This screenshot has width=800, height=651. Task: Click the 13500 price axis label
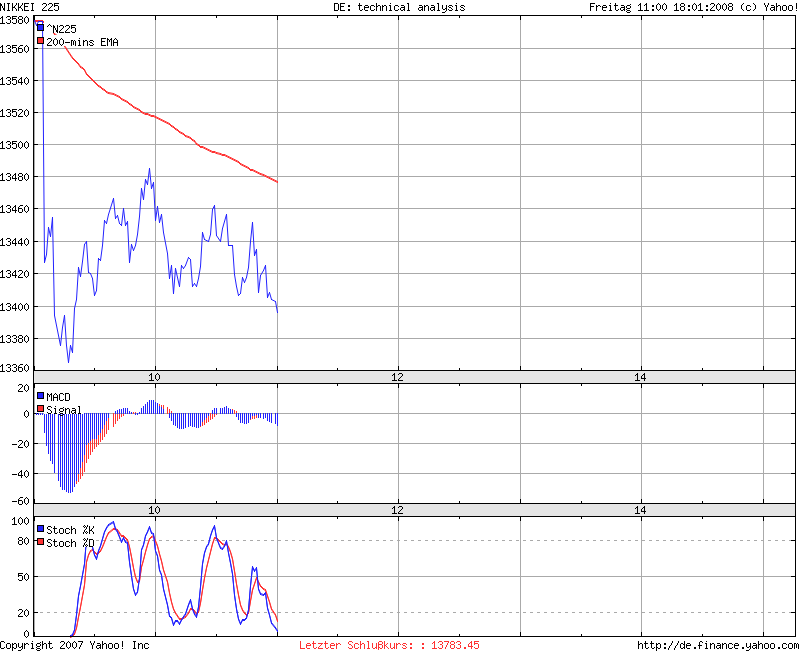click(x=15, y=145)
